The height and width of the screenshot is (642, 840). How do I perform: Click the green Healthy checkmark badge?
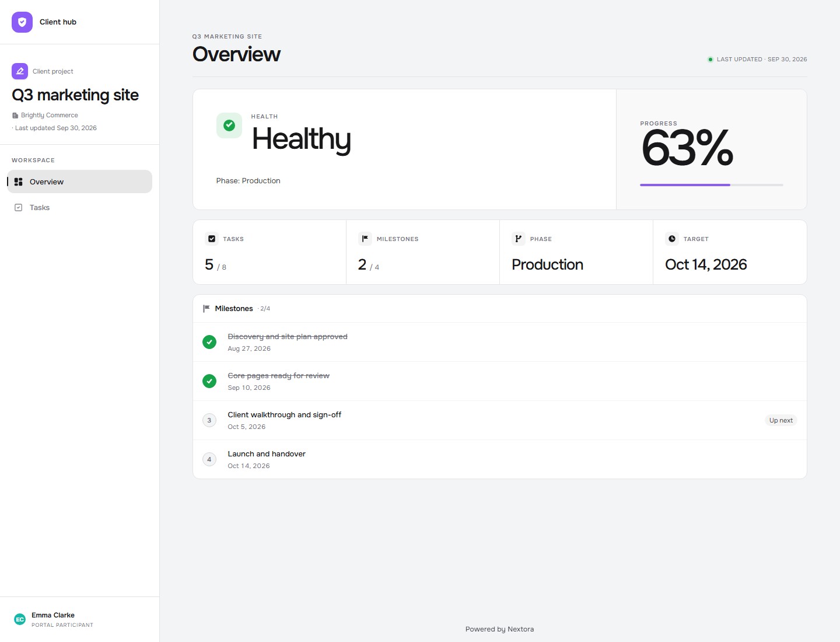point(229,125)
